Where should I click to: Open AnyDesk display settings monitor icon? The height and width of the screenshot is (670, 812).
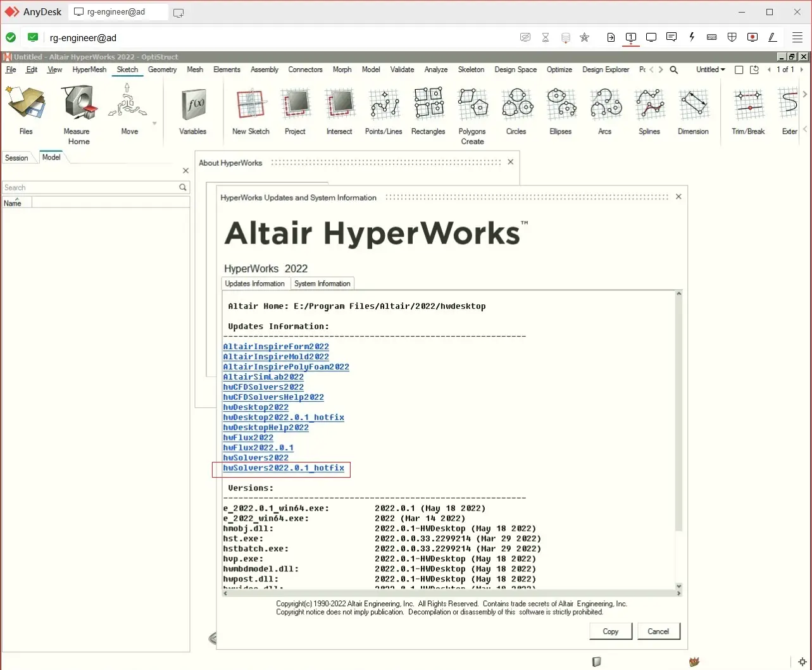click(651, 37)
